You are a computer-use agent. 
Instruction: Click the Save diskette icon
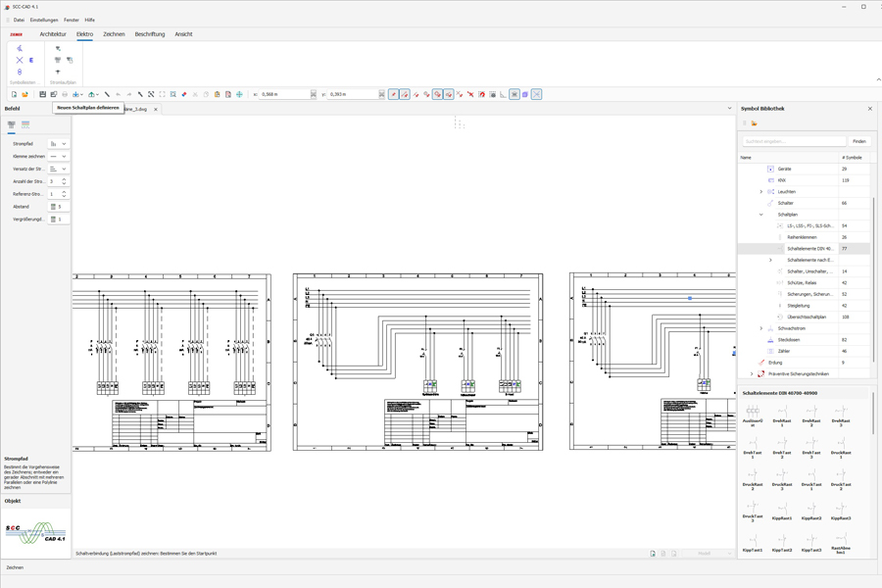(42, 94)
